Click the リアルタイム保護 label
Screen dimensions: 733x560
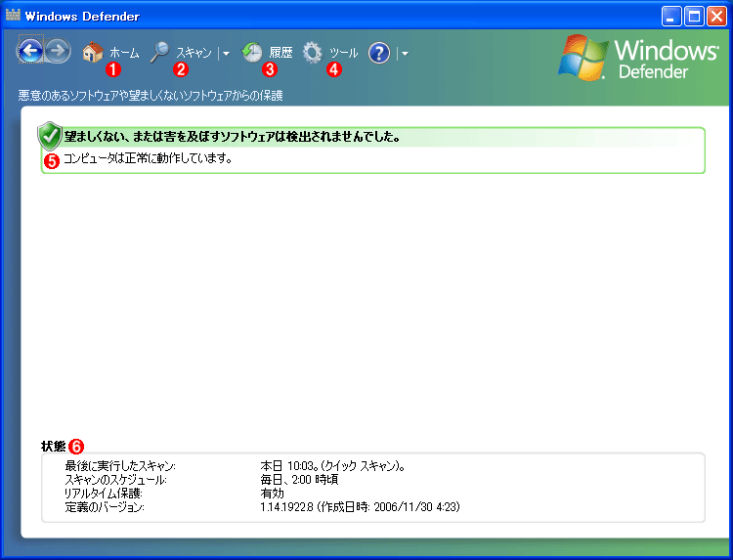tap(104, 494)
